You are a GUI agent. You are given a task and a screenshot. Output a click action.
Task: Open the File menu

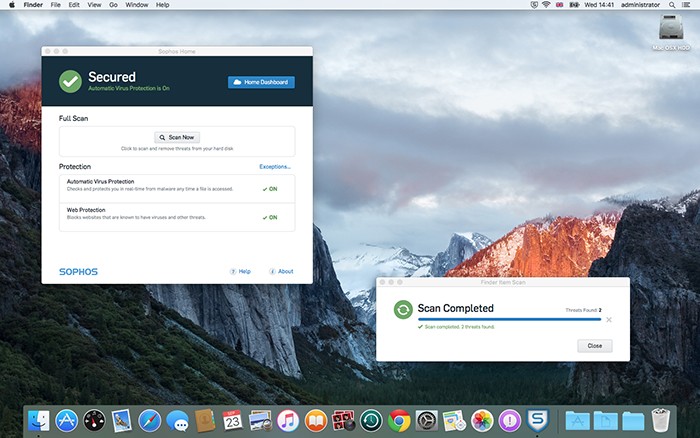pos(55,4)
